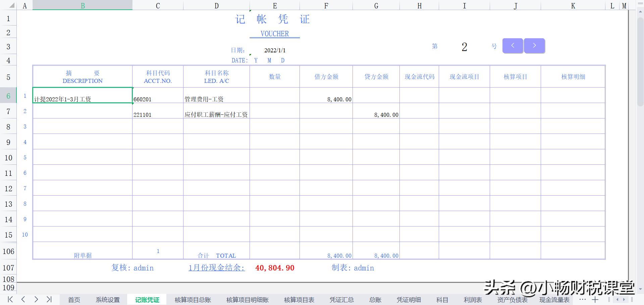The height and width of the screenshot is (305, 644).
Task: Open the sheet list via the "···" icon
Action: (x=583, y=300)
